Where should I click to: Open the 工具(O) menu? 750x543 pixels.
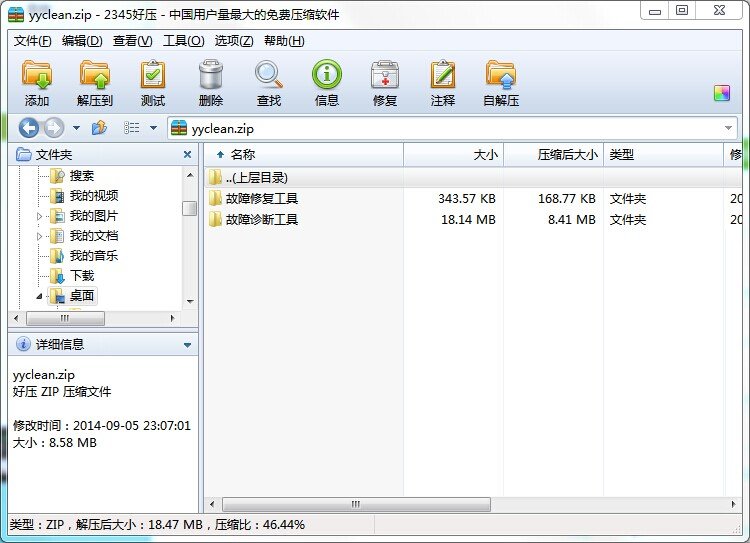183,41
